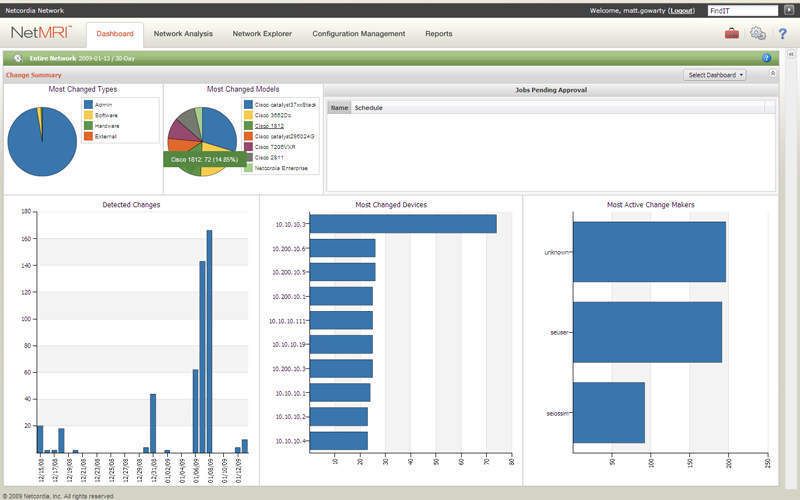Click the Cisco catalyst295024G orange swatch
Viewport: 800px width, 500px height.
[x=248, y=136]
